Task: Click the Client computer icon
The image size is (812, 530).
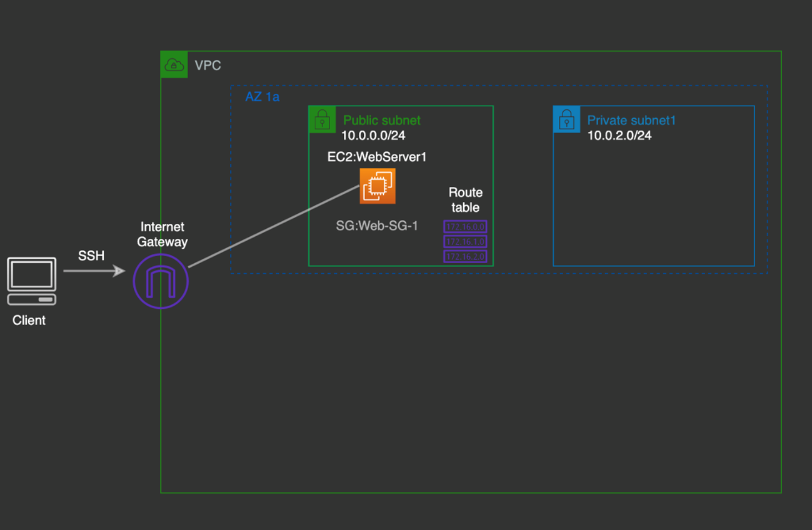Action: [31, 281]
